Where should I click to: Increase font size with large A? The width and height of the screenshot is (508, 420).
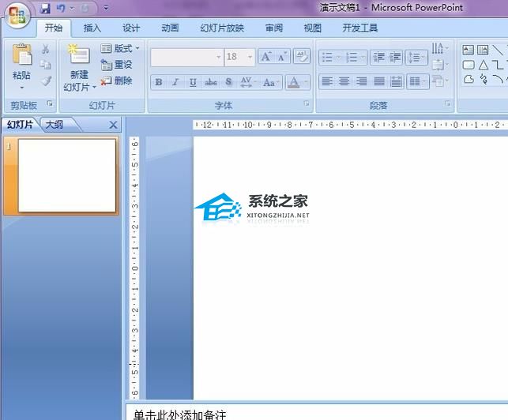tap(266, 57)
